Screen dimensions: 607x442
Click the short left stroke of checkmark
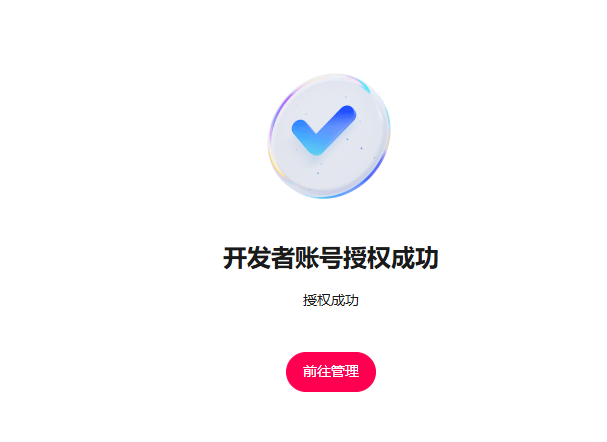tap(304, 132)
